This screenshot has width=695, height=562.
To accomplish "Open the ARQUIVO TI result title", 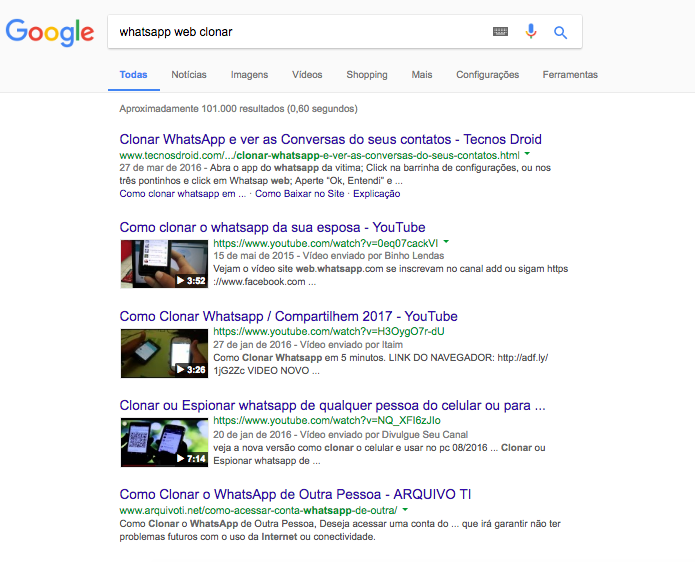I will 295,494.
